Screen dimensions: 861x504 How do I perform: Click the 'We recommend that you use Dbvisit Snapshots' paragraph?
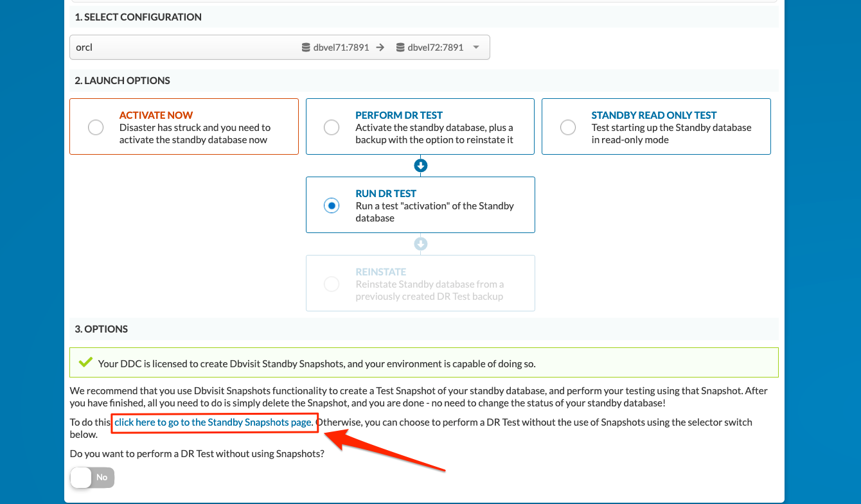[x=419, y=397]
